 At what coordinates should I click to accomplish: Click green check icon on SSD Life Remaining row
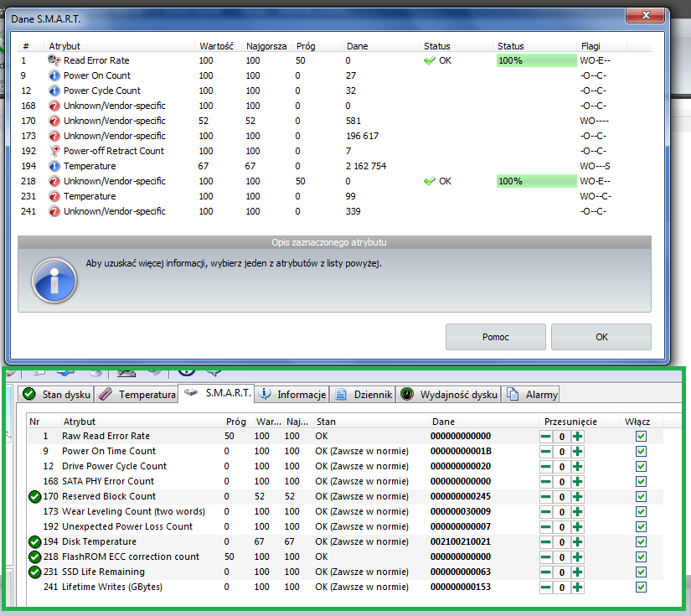35,572
